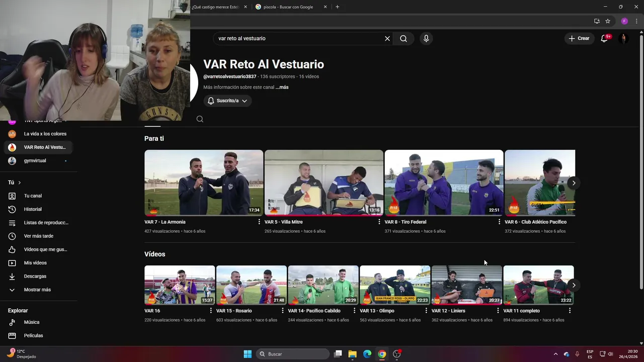
Task: Open a new browser tab
Action: tap(337, 7)
